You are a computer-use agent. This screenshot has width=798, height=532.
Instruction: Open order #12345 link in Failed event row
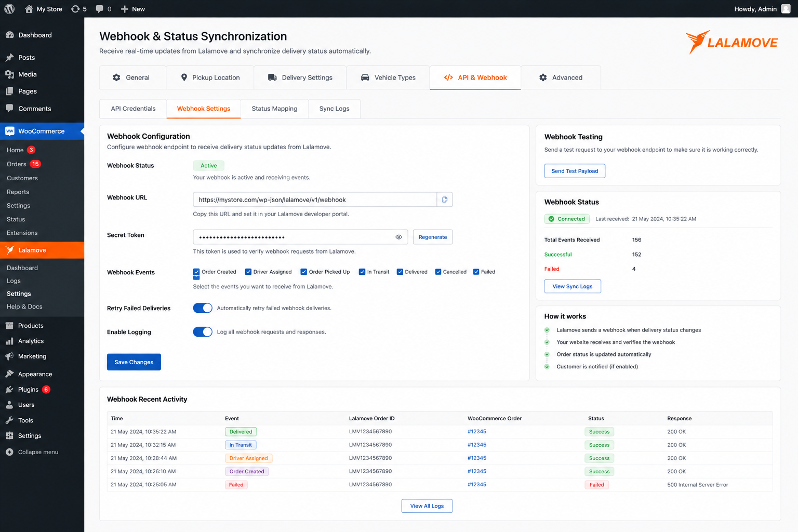(477, 485)
